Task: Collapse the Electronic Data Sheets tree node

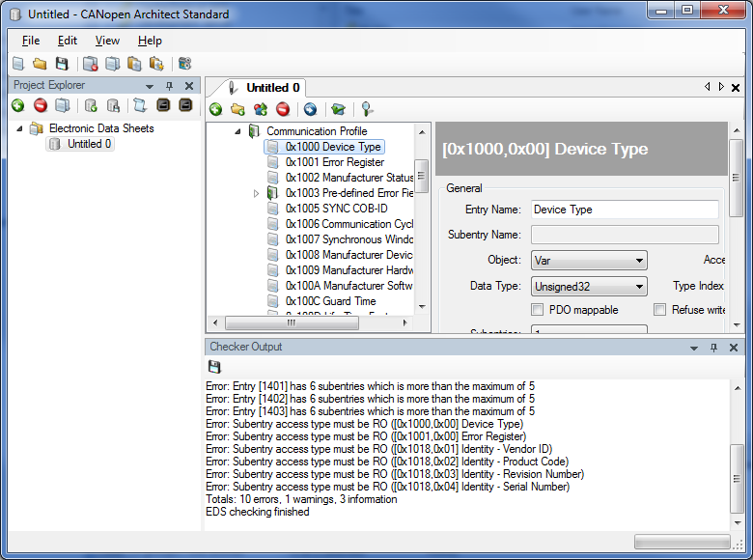Action: (19, 128)
